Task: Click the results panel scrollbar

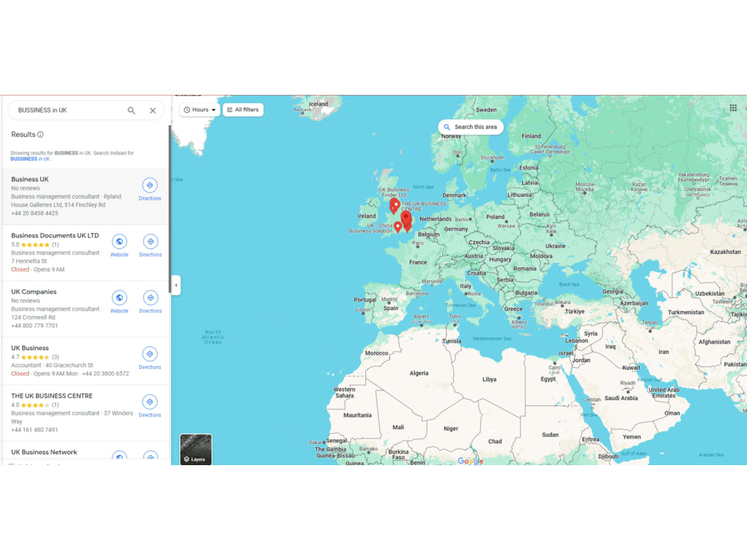Action: [170, 208]
